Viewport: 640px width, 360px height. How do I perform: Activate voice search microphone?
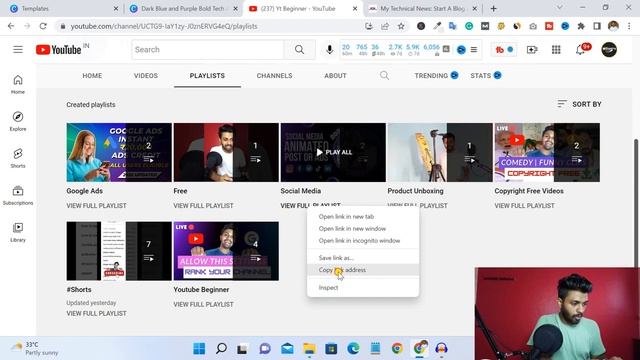coord(329,50)
